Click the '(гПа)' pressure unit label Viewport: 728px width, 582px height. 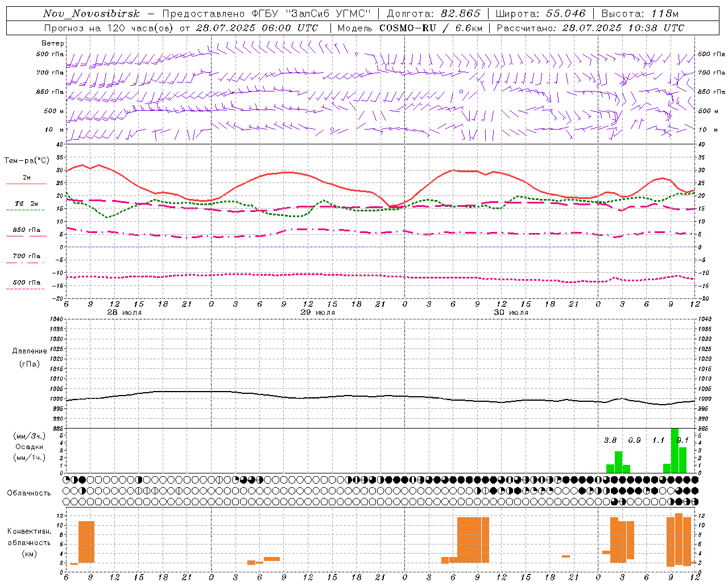tap(30, 364)
